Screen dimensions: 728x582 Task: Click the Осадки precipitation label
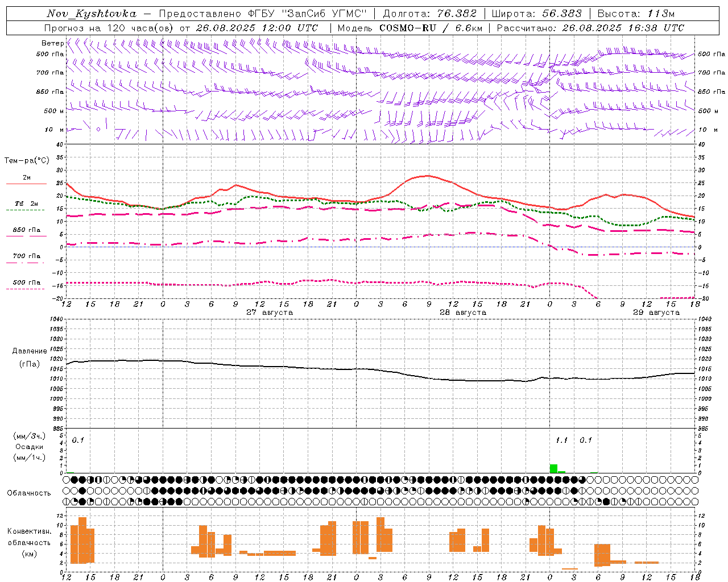pyautogui.click(x=30, y=447)
